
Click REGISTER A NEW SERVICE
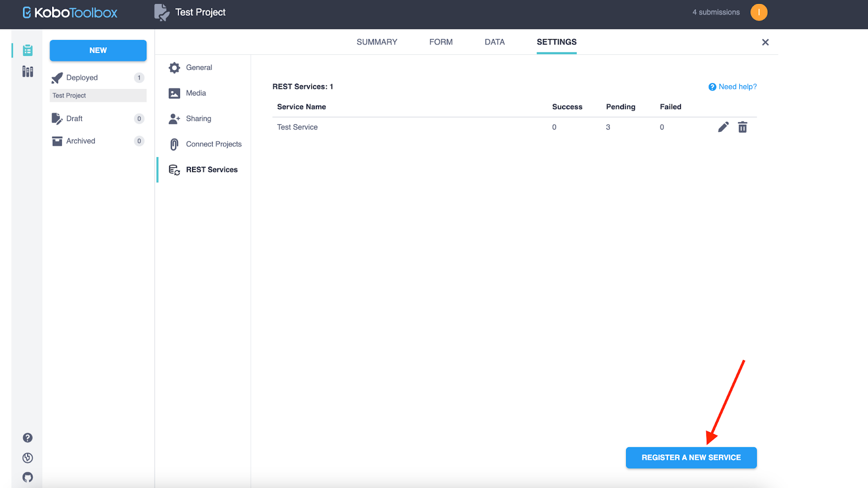click(x=691, y=457)
